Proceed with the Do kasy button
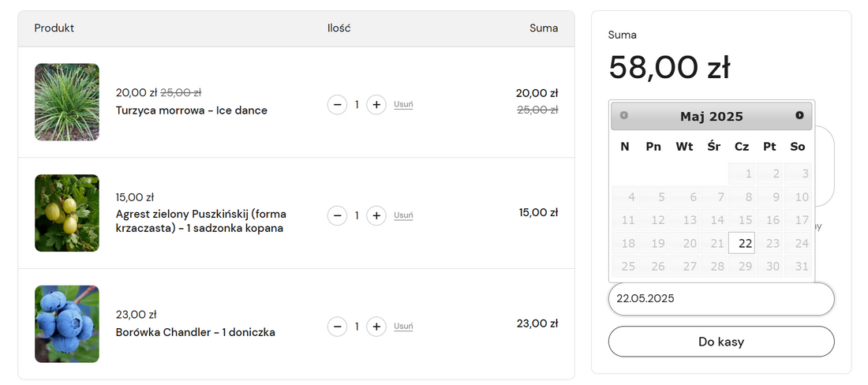 click(720, 342)
